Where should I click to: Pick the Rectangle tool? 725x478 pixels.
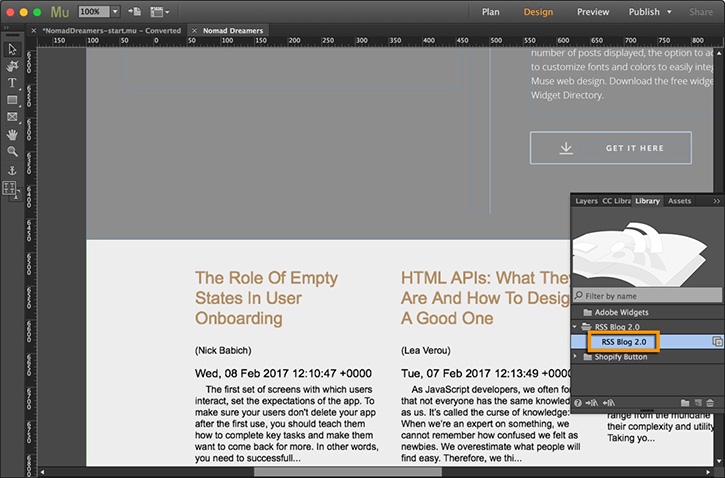(x=12, y=100)
